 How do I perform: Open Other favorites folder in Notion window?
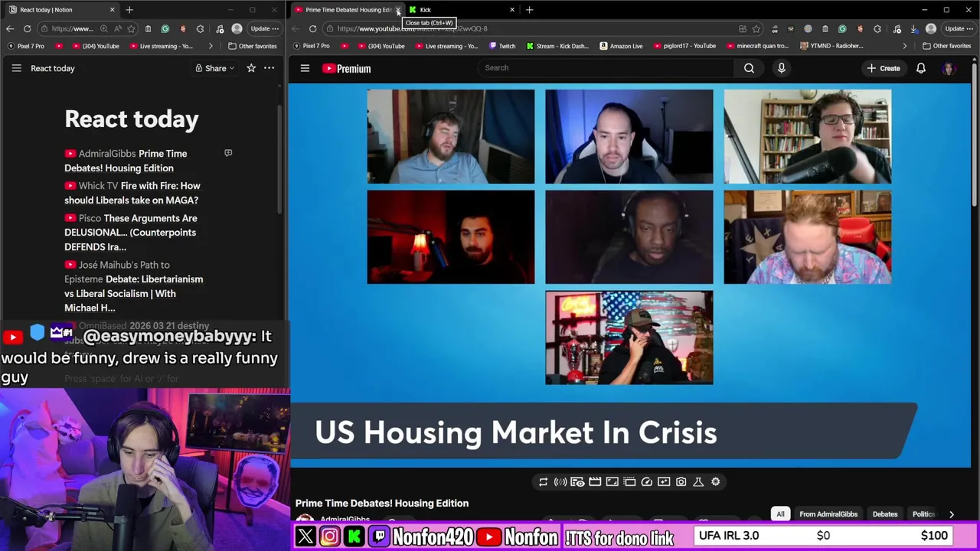pos(253,46)
